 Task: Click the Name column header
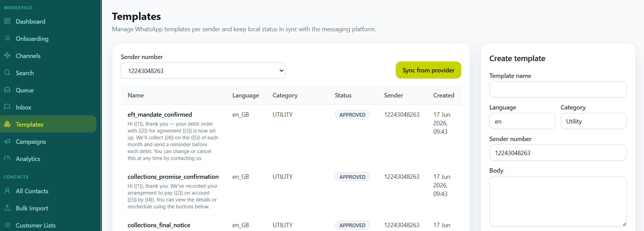(136, 95)
